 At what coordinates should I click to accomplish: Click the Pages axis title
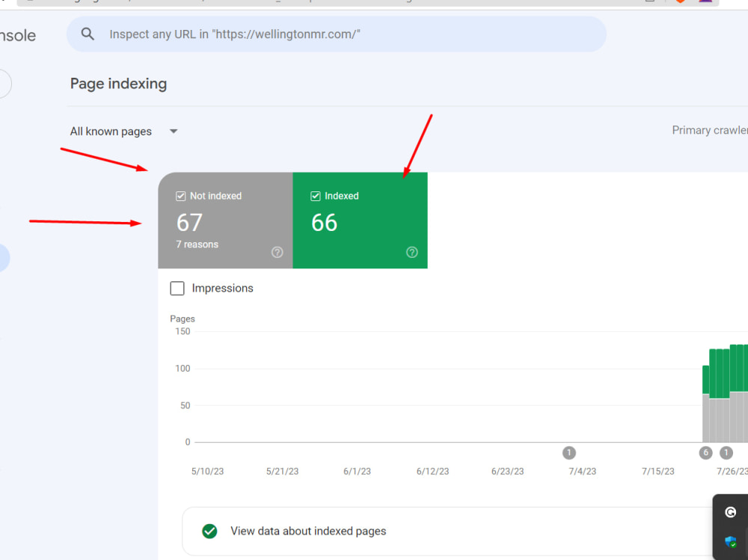point(183,319)
